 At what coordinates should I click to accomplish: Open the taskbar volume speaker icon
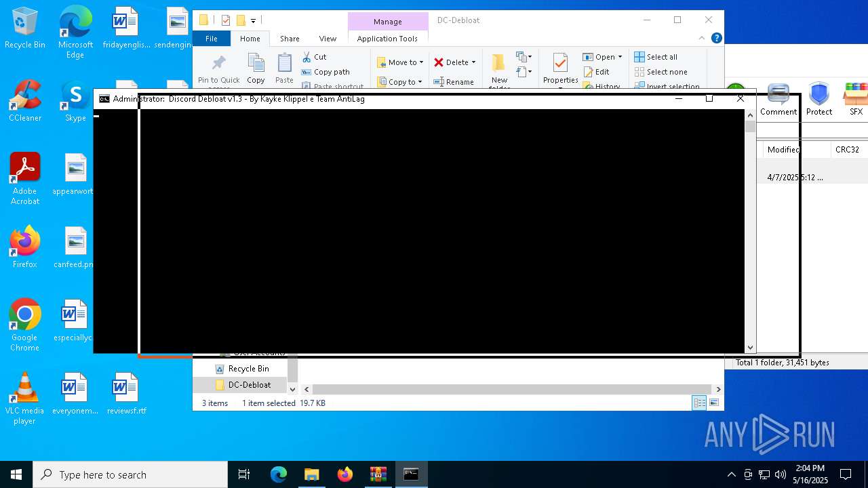click(x=780, y=474)
